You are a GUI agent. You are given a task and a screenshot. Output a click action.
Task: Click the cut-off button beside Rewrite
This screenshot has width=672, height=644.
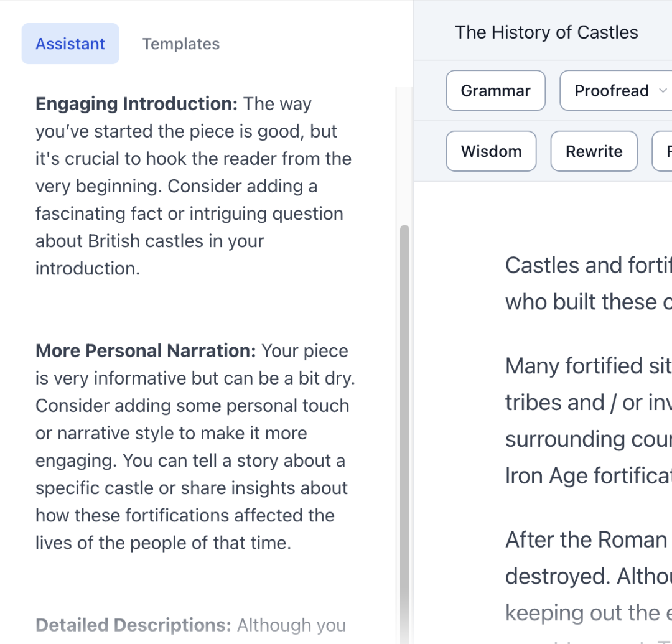pyautogui.click(x=662, y=151)
